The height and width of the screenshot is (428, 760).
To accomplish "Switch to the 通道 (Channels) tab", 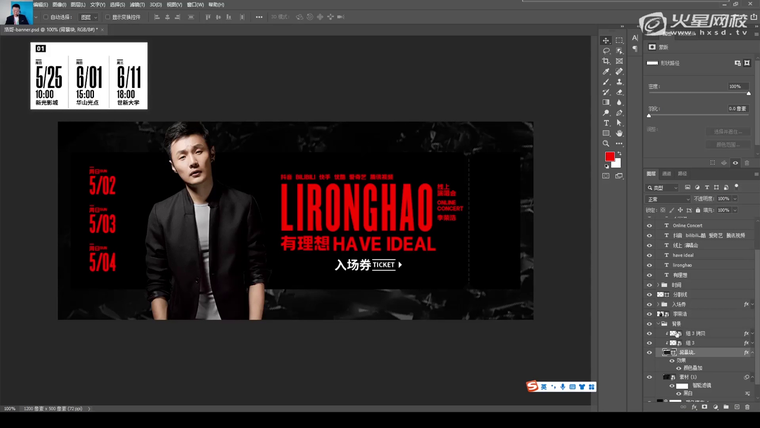I will [x=667, y=173].
